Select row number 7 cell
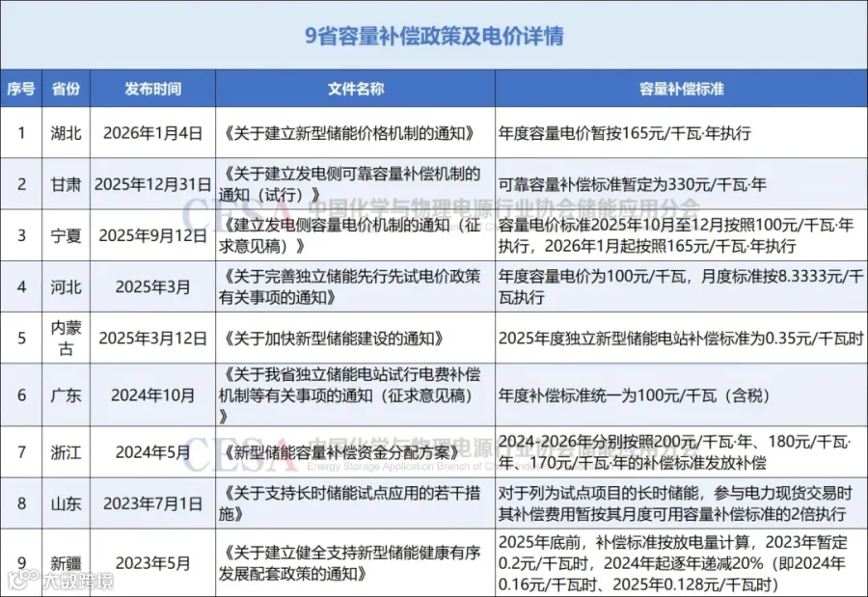 pos(21,452)
